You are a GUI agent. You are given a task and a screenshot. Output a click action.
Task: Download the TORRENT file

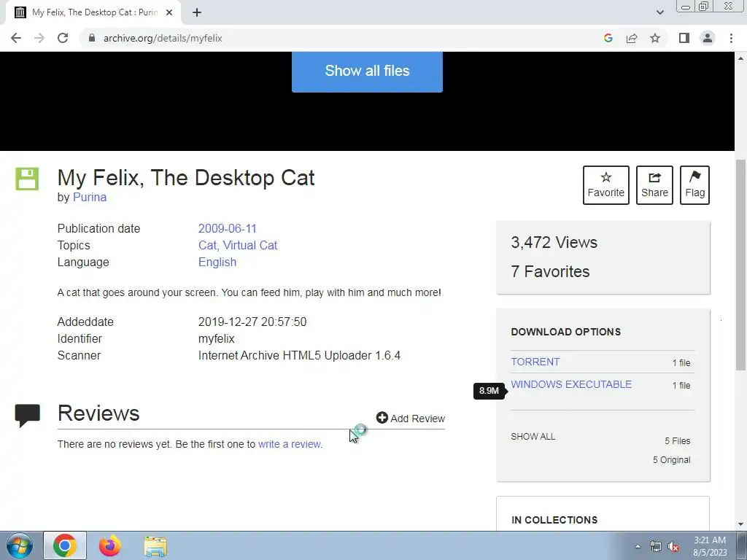click(535, 362)
